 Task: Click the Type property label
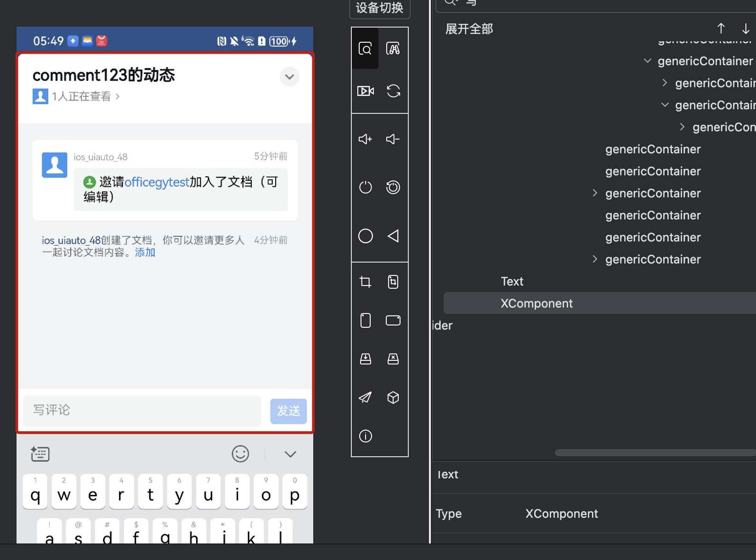pyautogui.click(x=449, y=514)
